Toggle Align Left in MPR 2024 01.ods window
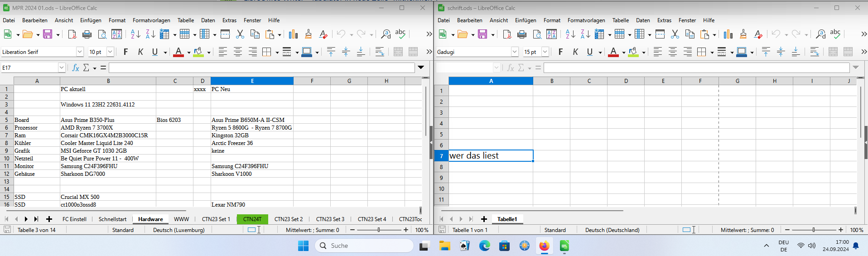The width and height of the screenshot is (868, 256). coord(223,52)
